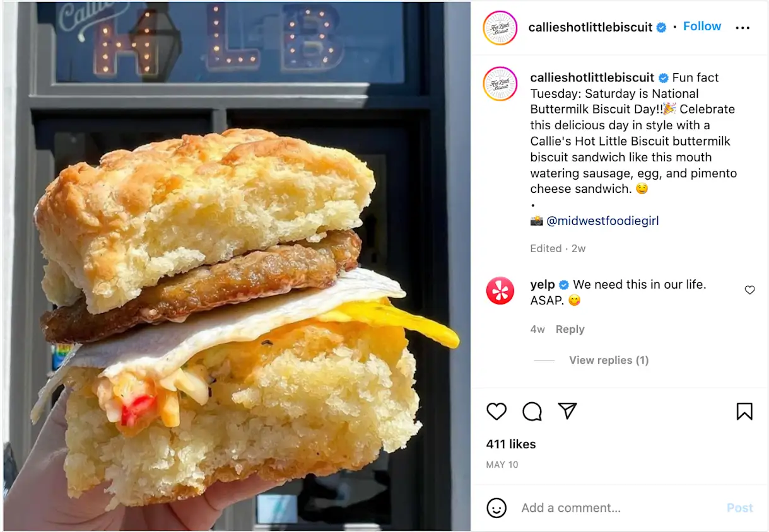The image size is (769, 532).
Task: Save post with the bookmark icon
Action: click(x=744, y=412)
